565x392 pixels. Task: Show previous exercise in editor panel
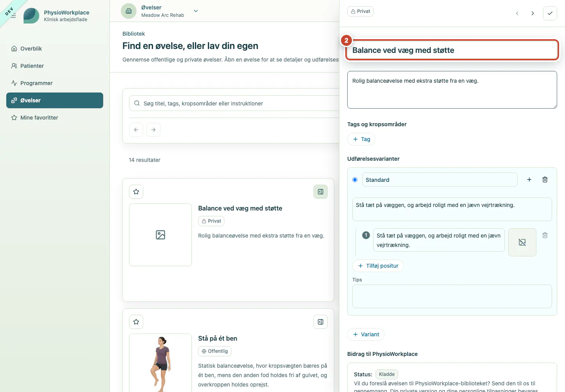tap(517, 13)
